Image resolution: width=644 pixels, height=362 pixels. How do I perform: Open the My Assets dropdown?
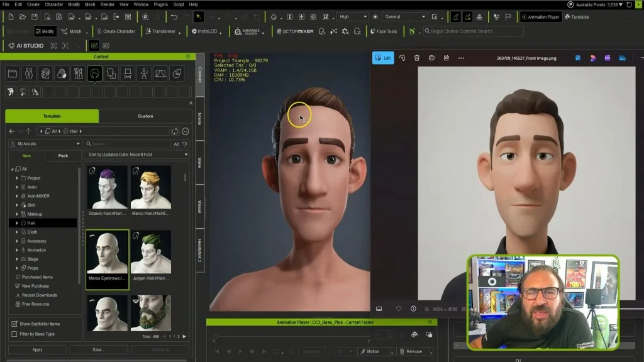pos(45,144)
